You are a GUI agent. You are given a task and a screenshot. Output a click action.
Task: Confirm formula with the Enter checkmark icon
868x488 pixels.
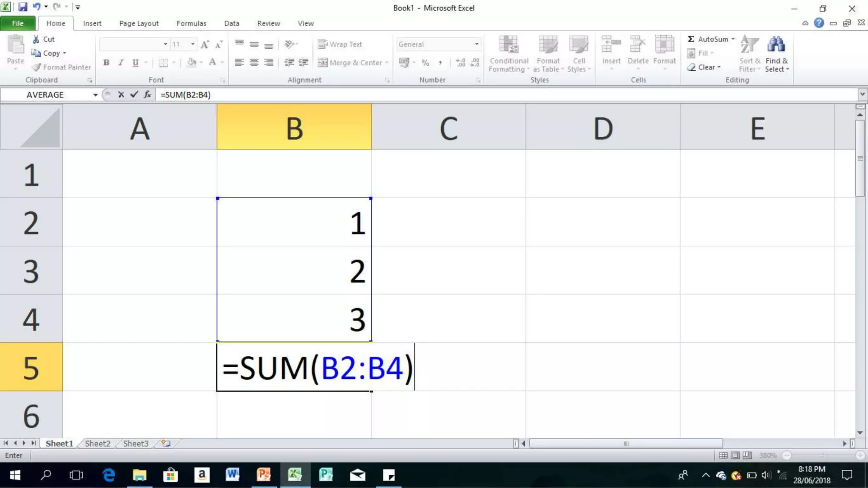(134, 94)
